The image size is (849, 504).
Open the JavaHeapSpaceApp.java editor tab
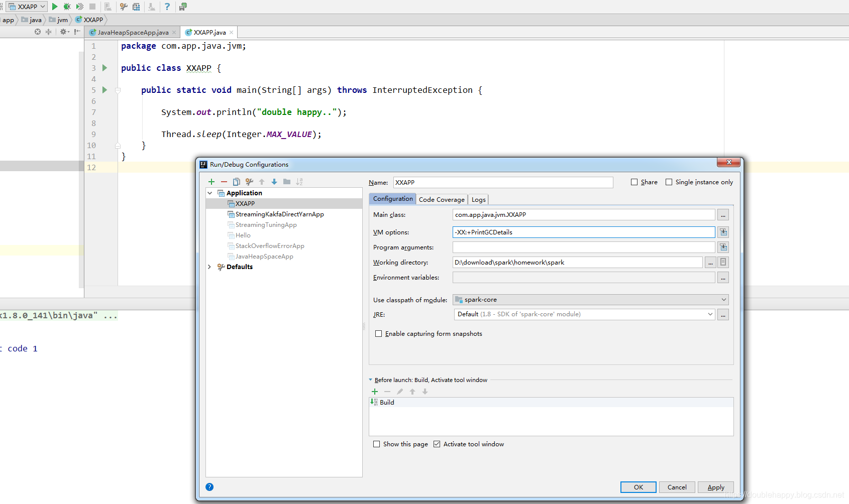(133, 33)
